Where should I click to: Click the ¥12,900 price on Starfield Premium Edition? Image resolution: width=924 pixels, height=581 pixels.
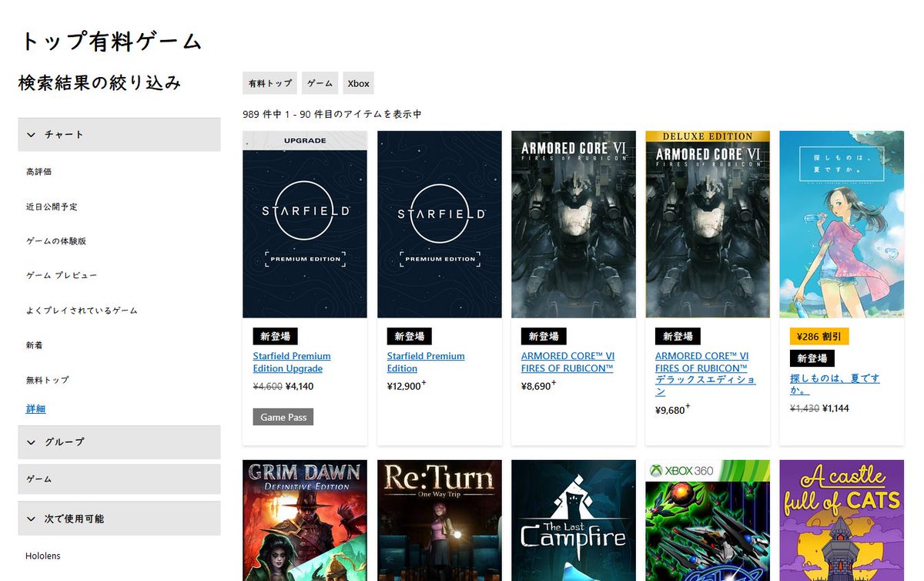coord(406,385)
